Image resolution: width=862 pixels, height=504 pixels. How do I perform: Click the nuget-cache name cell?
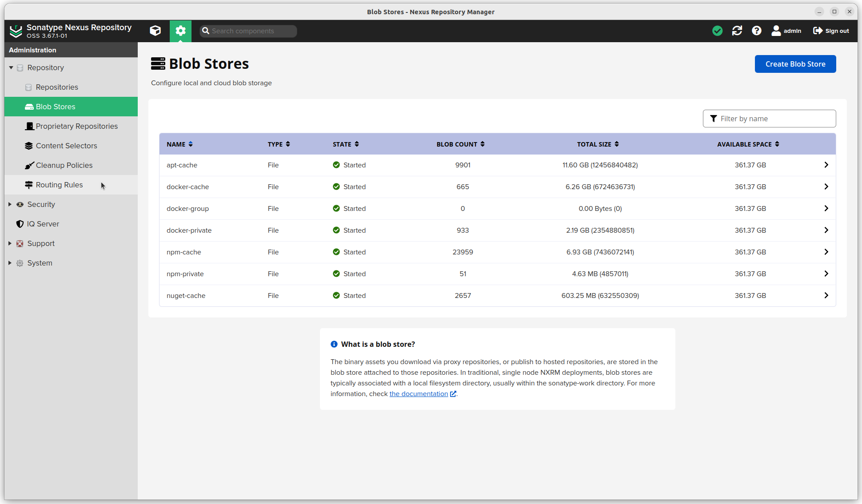(x=186, y=296)
